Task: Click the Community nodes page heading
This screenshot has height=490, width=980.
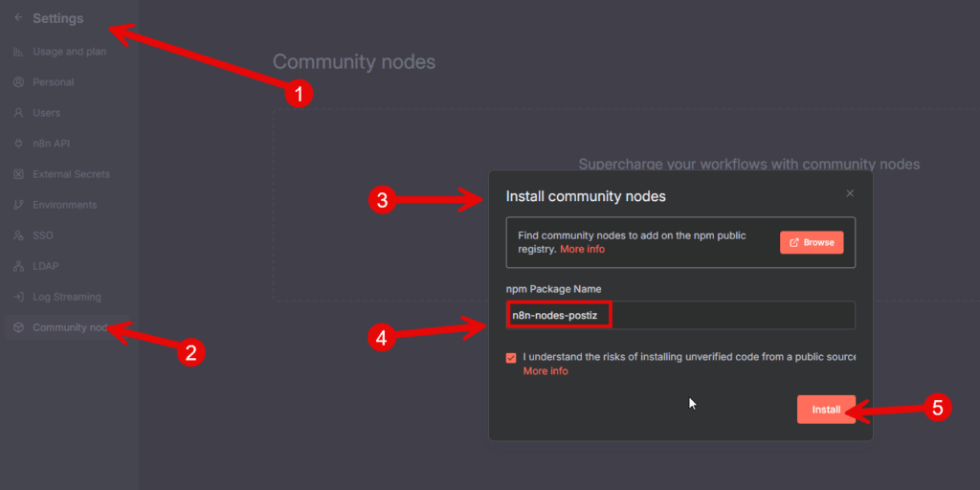Action: pos(354,62)
